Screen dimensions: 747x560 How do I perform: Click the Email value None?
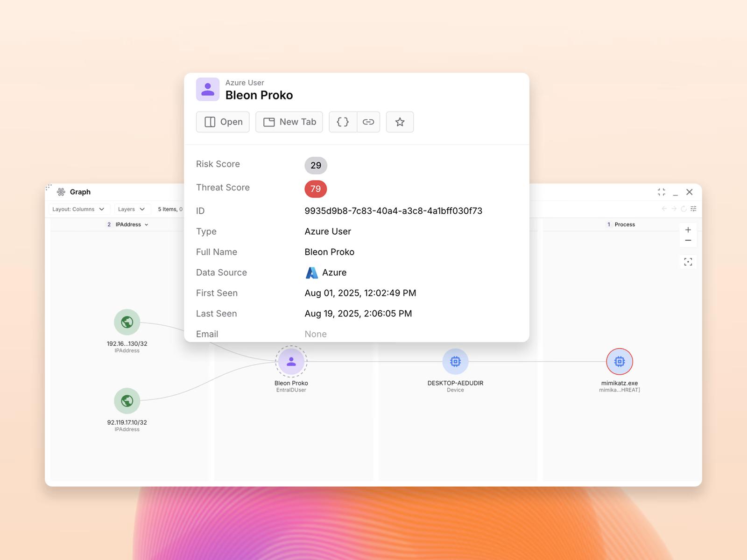[x=316, y=334]
